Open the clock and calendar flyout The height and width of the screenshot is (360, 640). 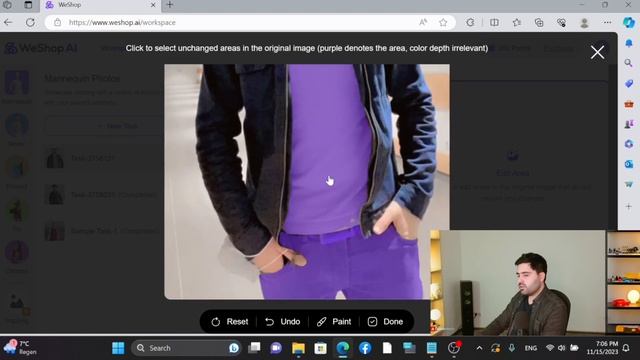[x=602, y=348]
